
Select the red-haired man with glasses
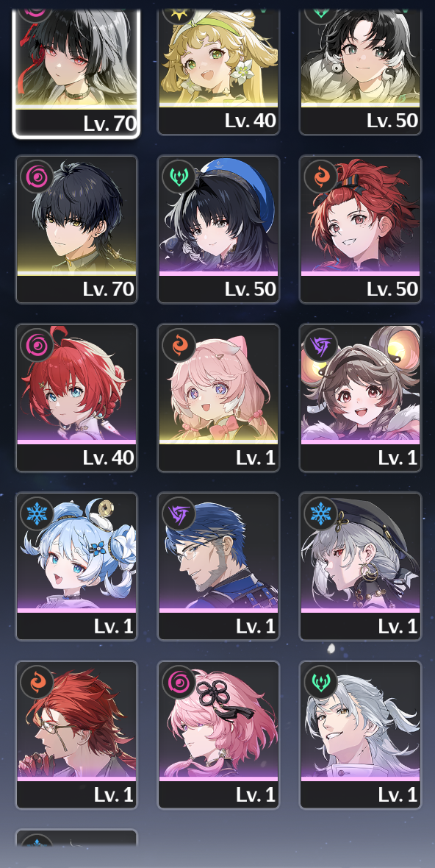tap(76, 735)
